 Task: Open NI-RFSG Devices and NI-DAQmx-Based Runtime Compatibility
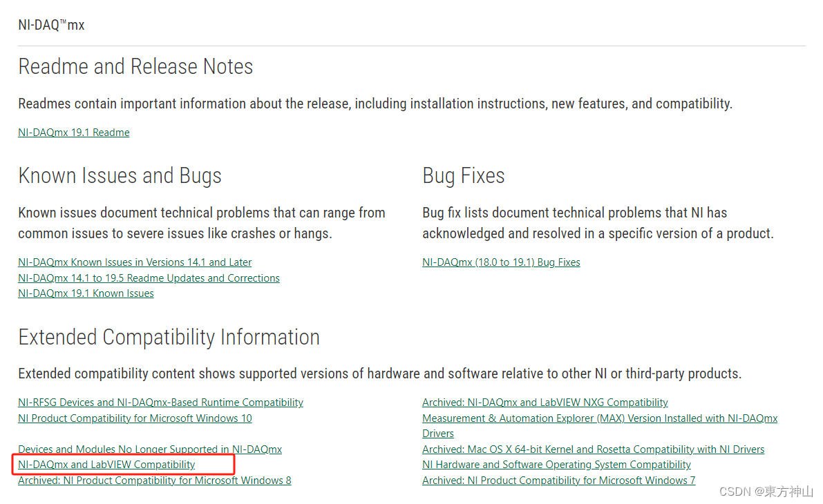click(160, 403)
